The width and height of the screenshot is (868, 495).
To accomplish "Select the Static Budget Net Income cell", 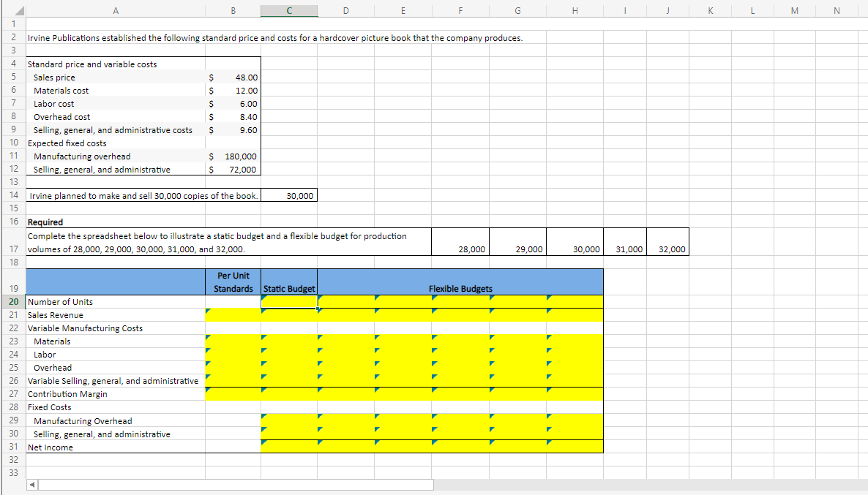I will pyautogui.click(x=290, y=446).
